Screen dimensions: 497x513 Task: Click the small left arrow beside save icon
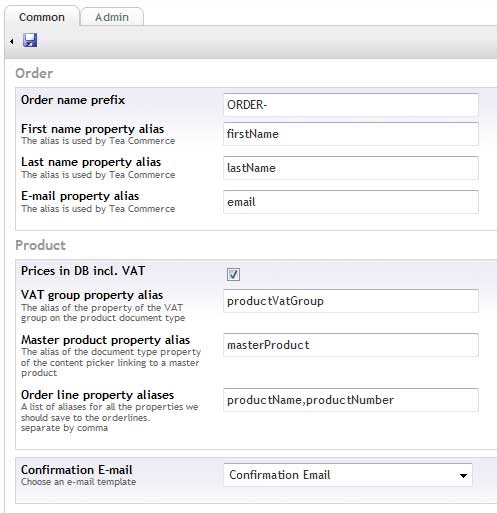[x=12, y=41]
